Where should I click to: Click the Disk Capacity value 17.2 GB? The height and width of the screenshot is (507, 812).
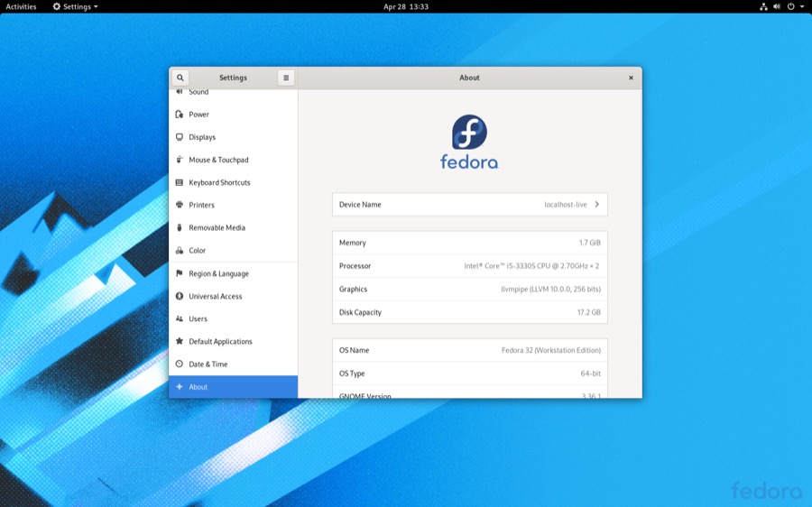pos(589,312)
